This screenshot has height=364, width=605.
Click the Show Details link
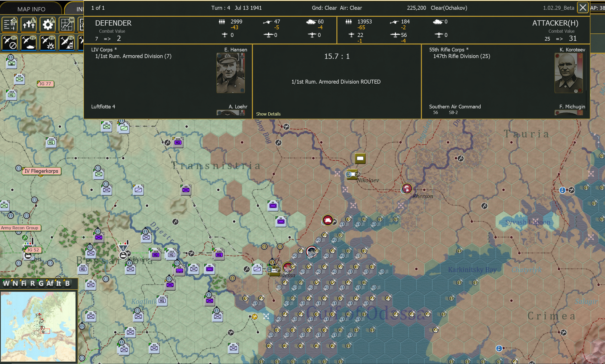pos(268,114)
